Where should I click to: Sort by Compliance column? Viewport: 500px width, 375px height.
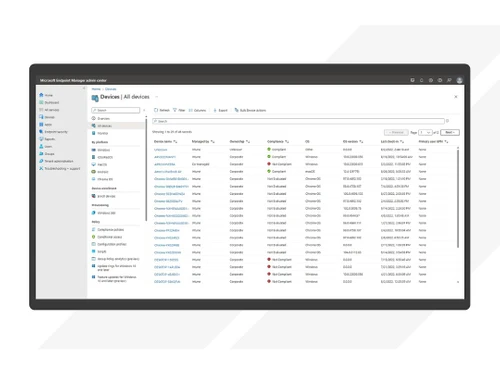click(278, 142)
